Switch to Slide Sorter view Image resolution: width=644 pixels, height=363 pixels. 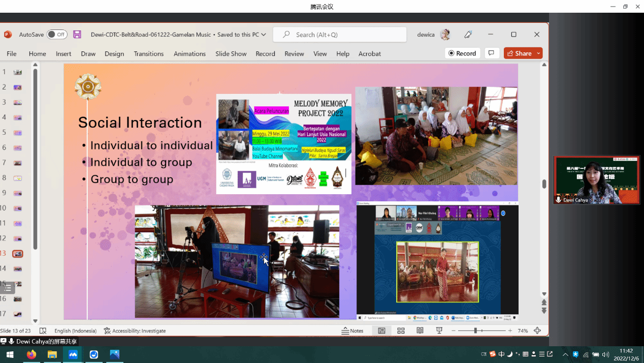pyautogui.click(x=401, y=330)
